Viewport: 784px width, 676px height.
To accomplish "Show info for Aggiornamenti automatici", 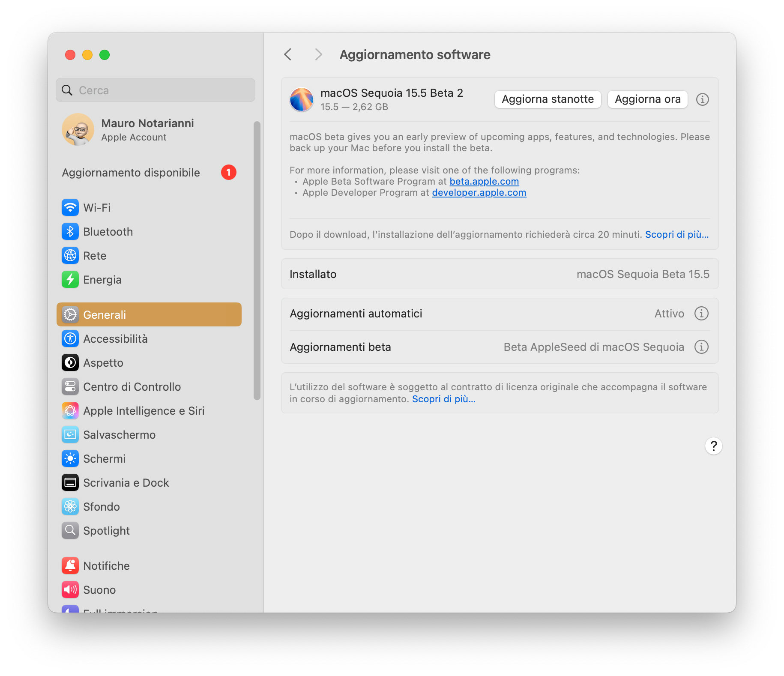I will click(x=701, y=314).
